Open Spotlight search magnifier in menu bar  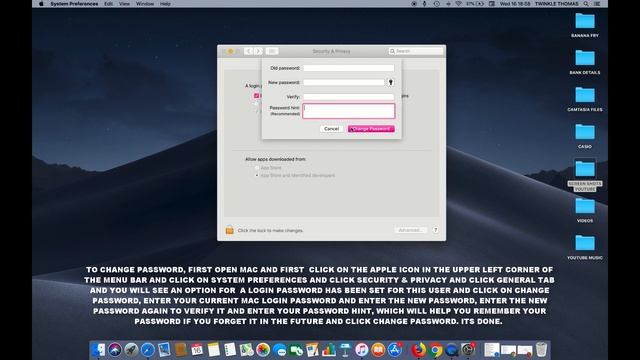[586, 4]
